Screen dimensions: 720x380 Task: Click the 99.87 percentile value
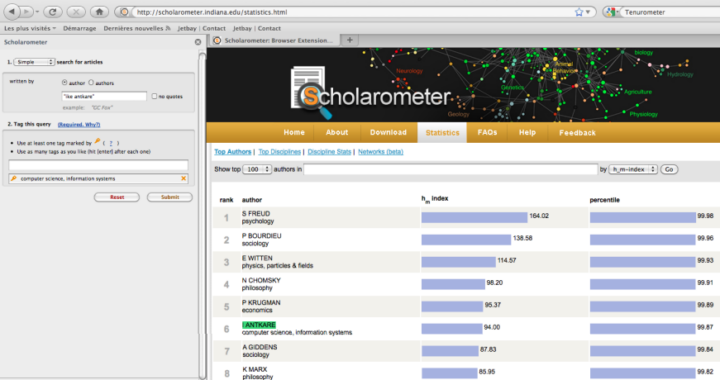coord(705,327)
